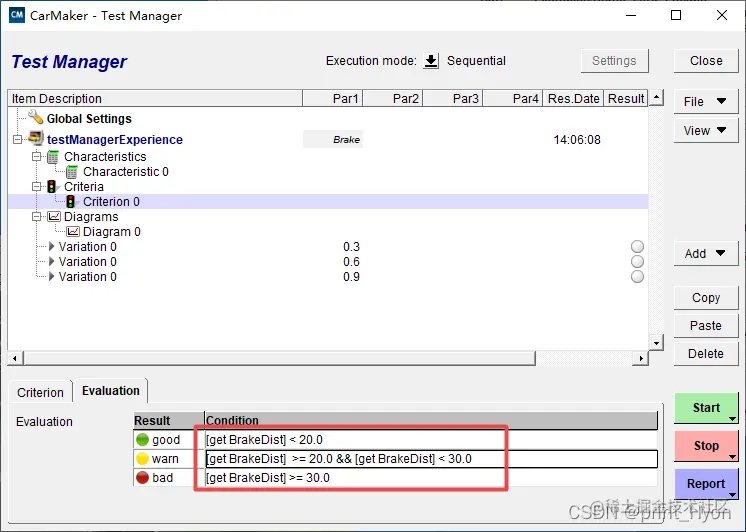Click the Sequential execution mode label
The width and height of the screenshot is (746, 532).
tap(476, 61)
